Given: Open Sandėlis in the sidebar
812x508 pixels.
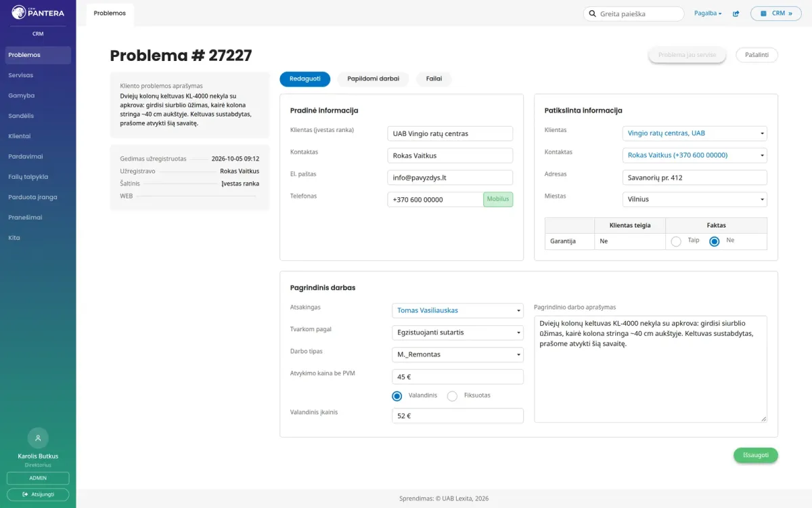Looking at the screenshot, I should pyautogui.click(x=38, y=116).
